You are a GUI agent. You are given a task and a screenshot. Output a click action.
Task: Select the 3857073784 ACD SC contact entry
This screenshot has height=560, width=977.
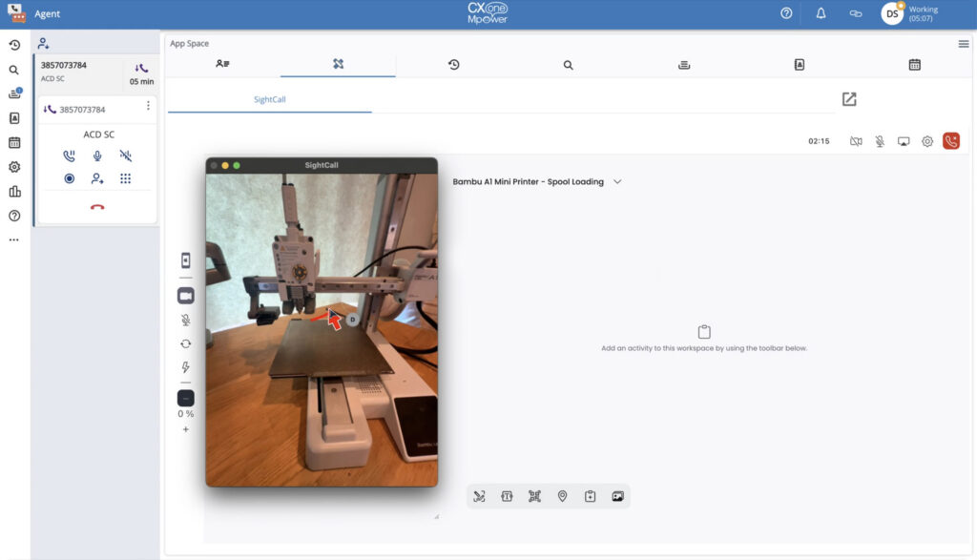click(97, 73)
